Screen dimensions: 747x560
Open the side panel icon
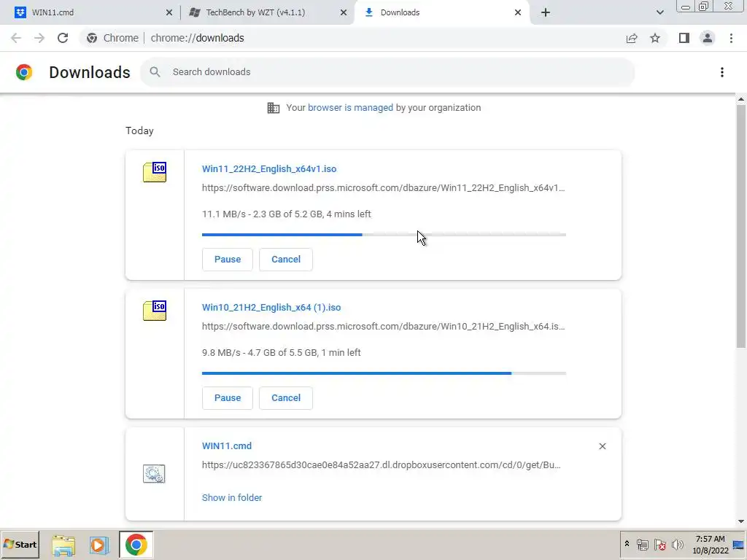[684, 38]
